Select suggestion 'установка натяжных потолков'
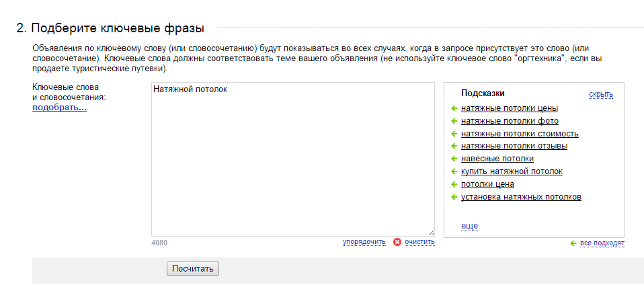This screenshot has width=644, height=287. (521, 197)
